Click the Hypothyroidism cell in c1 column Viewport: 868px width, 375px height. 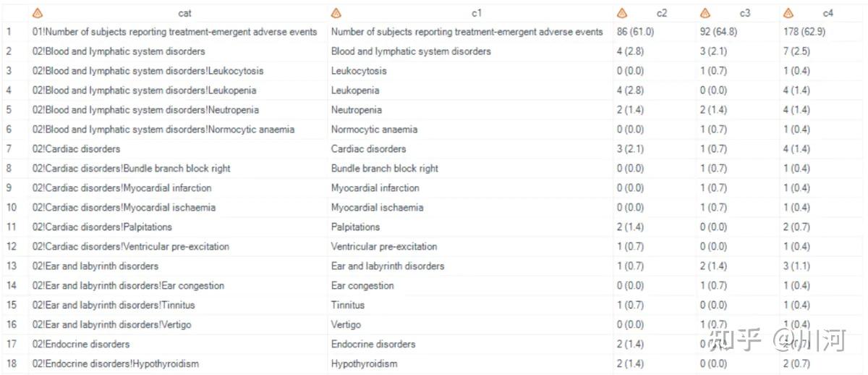[x=364, y=363]
